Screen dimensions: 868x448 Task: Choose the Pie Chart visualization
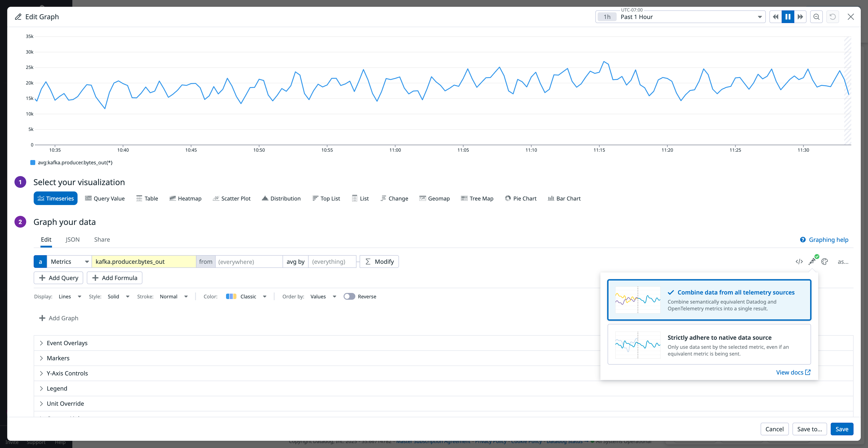[521, 198]
